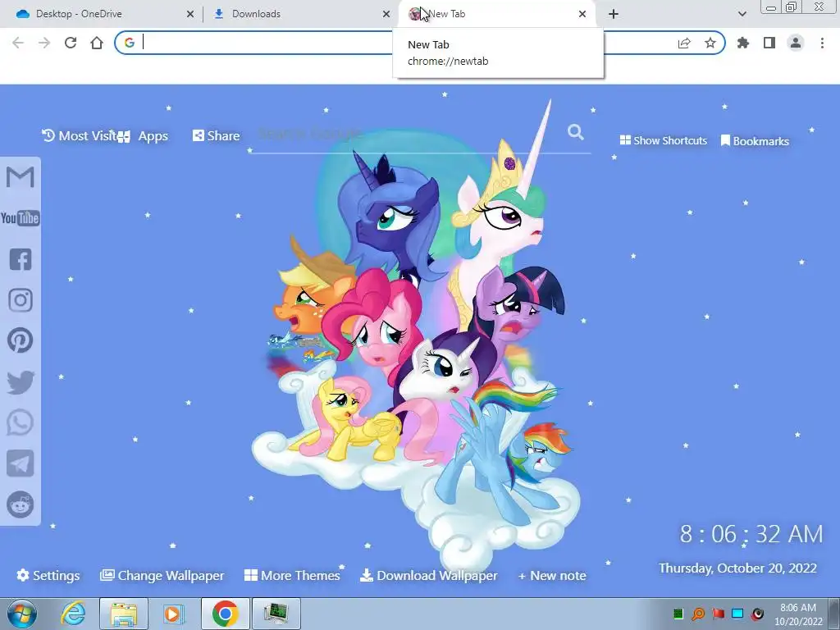Viewport: 840px width, 630px height.
Task: Toggle Show Shortcuts
Action: 663,140
